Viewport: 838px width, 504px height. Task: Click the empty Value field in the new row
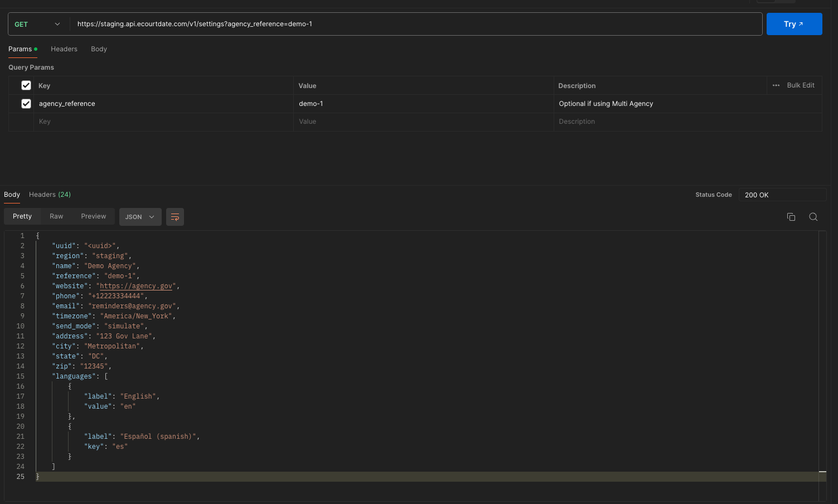(424, 122)
